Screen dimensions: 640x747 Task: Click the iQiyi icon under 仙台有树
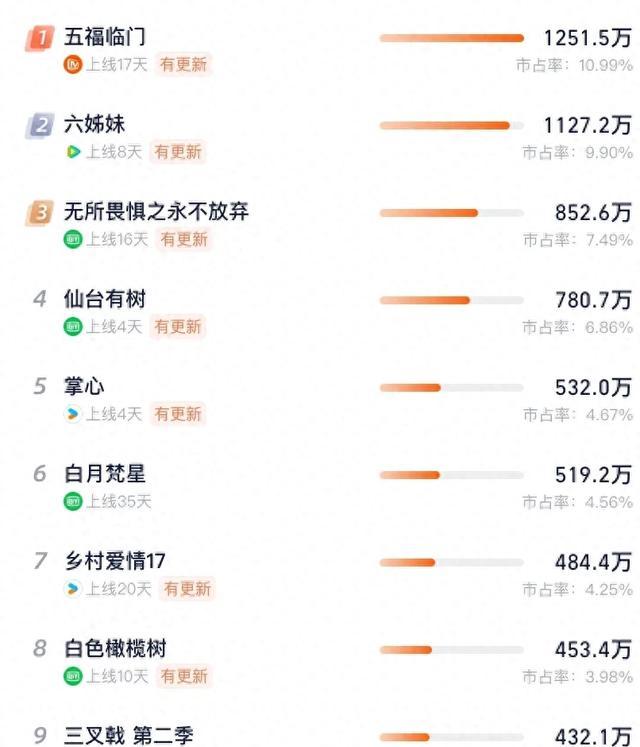tap(73, 327)
